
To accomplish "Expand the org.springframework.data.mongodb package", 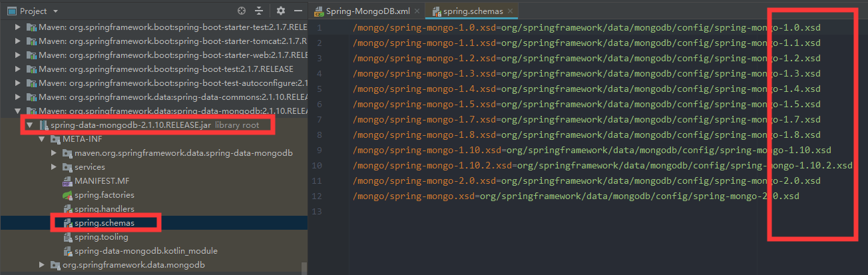I will click(x=42, y=265).
